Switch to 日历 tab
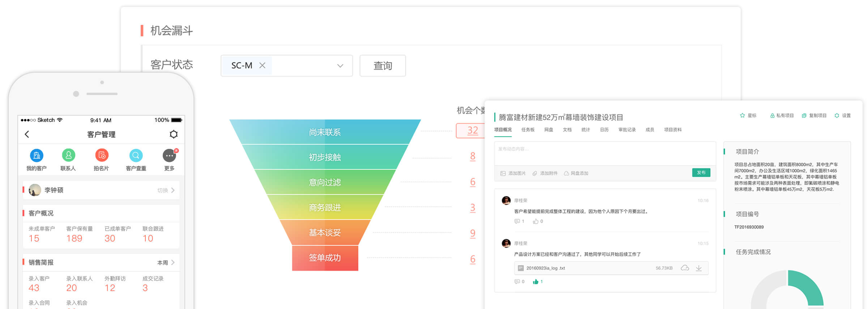Viewport: 868px width, 309px height. point(604,130)
